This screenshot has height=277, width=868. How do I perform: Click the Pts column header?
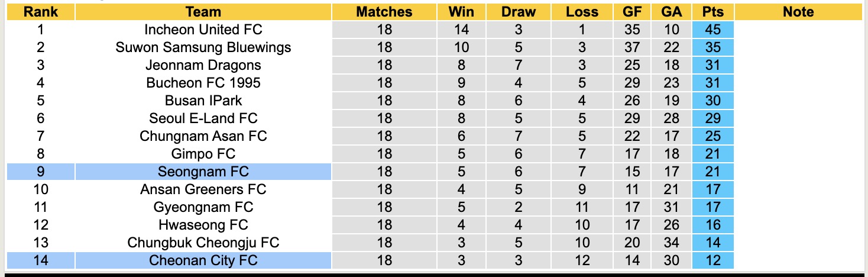[x=713, y=12]
